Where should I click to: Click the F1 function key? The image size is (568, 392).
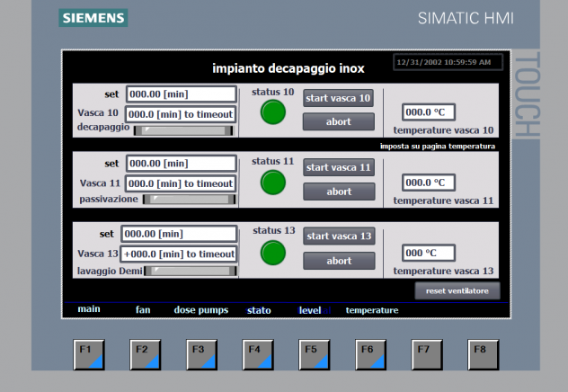[x=89, y=354]
